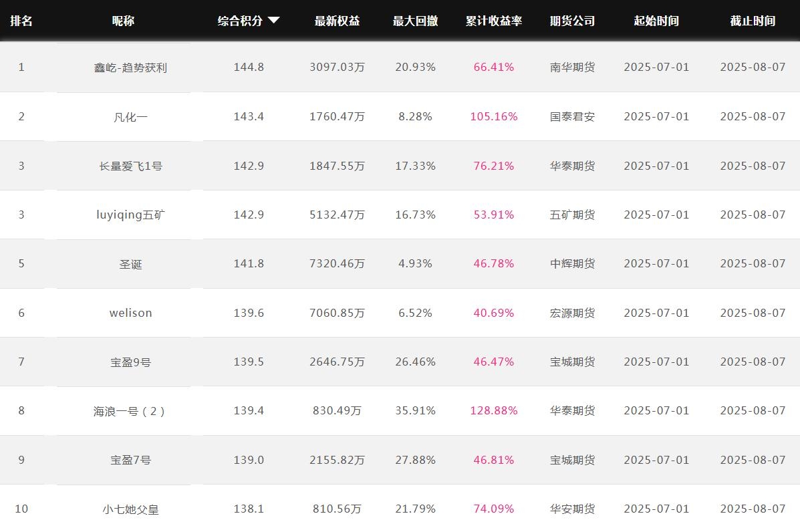Click the 起始时间 column header

pyautogui.click(x=656, y=21)
